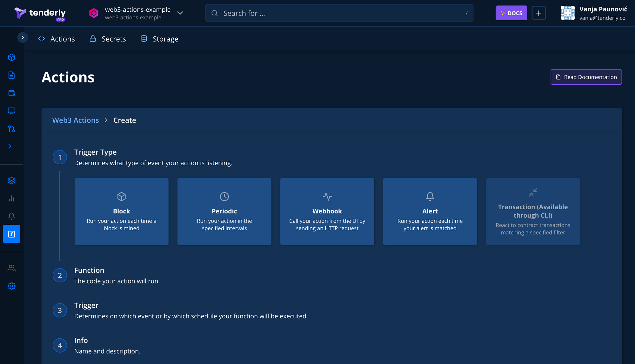Click the cube icon in left sidebar
635x364 pixels.
click(x=11, y=57)
